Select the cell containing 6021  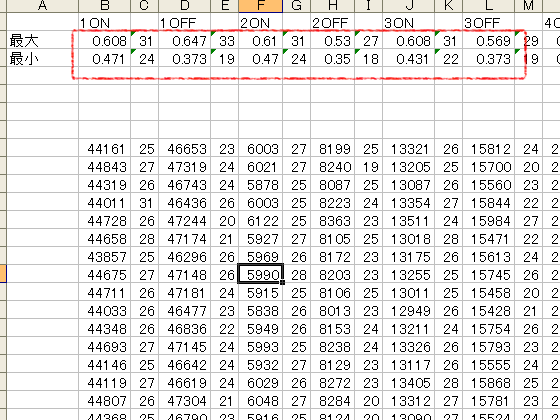[261, 166]
